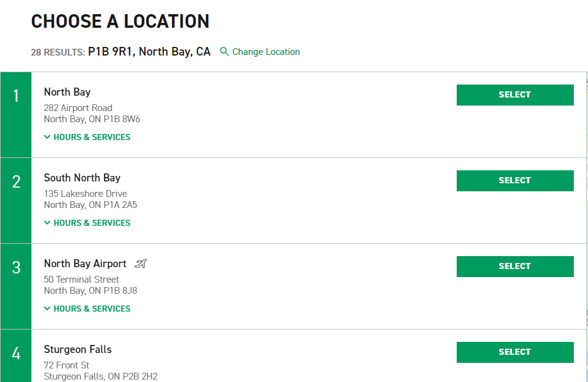Click the green number 2 result tile
The image size is (588, 382).
point(16,201)
